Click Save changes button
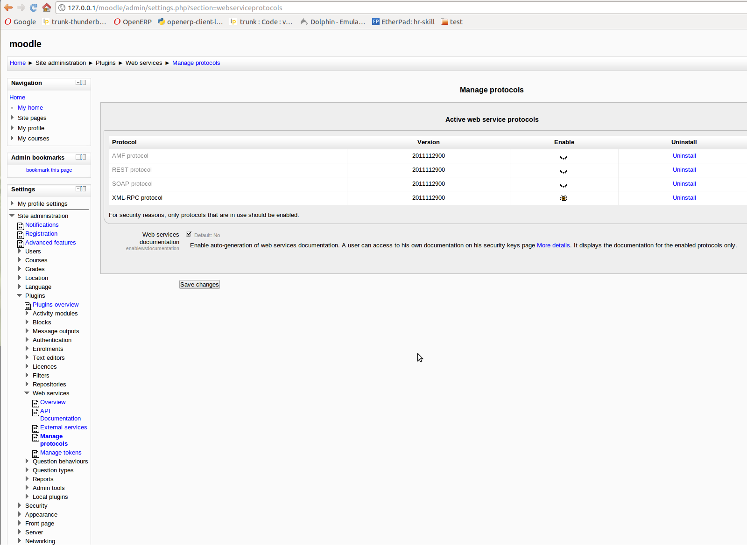Screen dimensions: 747x560 [199, 285]
